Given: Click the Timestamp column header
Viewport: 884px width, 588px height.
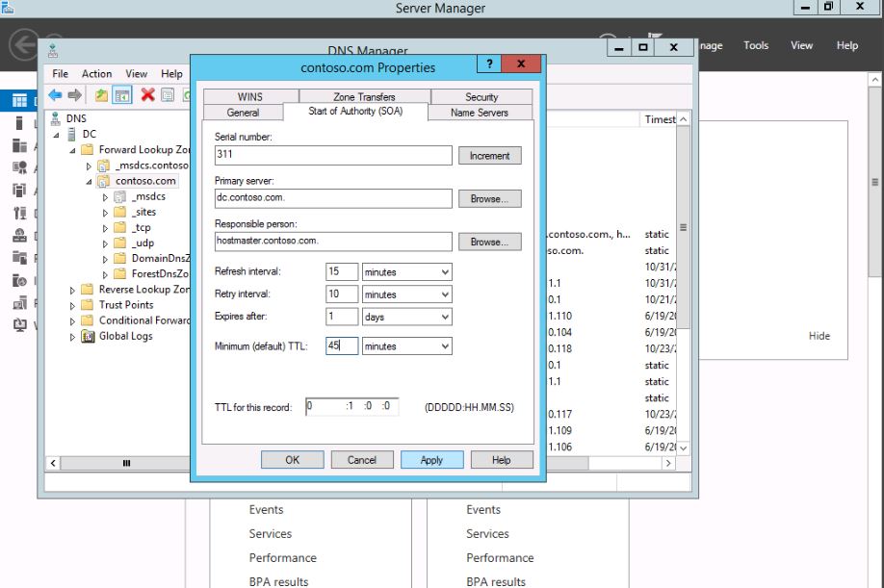Looking at the screenshot, I should coord(659,119).
